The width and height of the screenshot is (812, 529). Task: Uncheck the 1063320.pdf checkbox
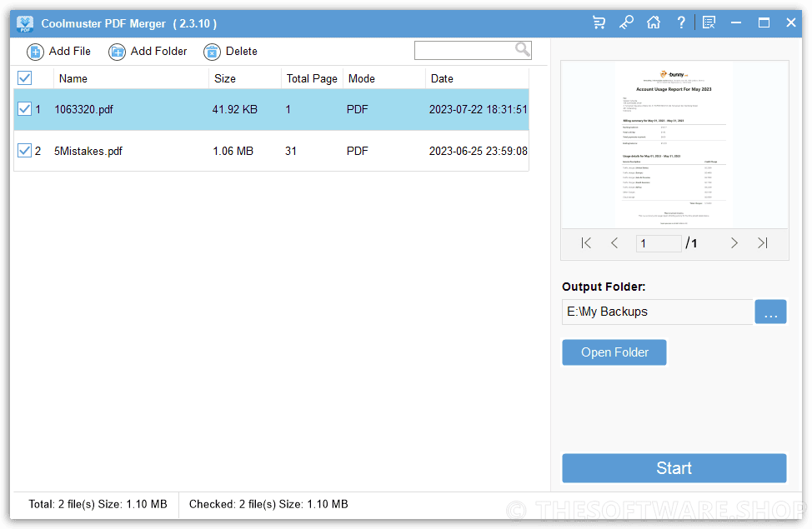24,108
